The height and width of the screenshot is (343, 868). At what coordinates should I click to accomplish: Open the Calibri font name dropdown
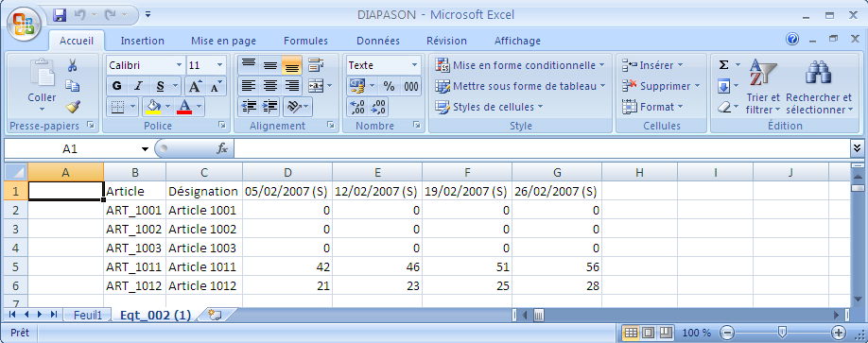tap(179, 65)
